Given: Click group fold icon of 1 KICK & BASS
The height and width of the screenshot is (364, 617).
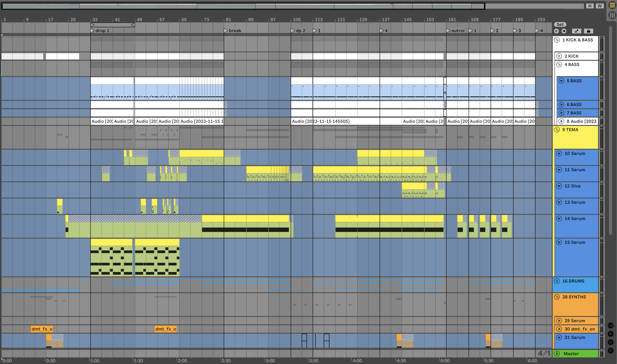Looking at the screenshot, I should coord(557,40).
